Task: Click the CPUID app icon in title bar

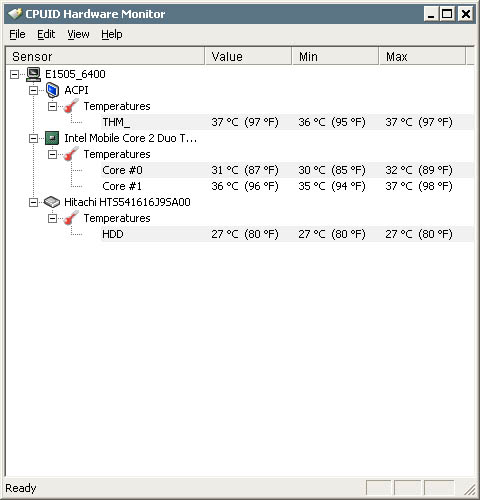Action: coord(15,14)
